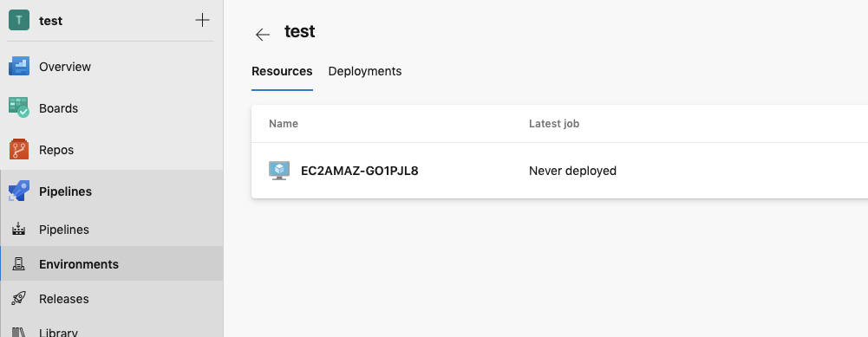Click the virtual machine resource icon
868x337 pixels.
pos(279,171)
